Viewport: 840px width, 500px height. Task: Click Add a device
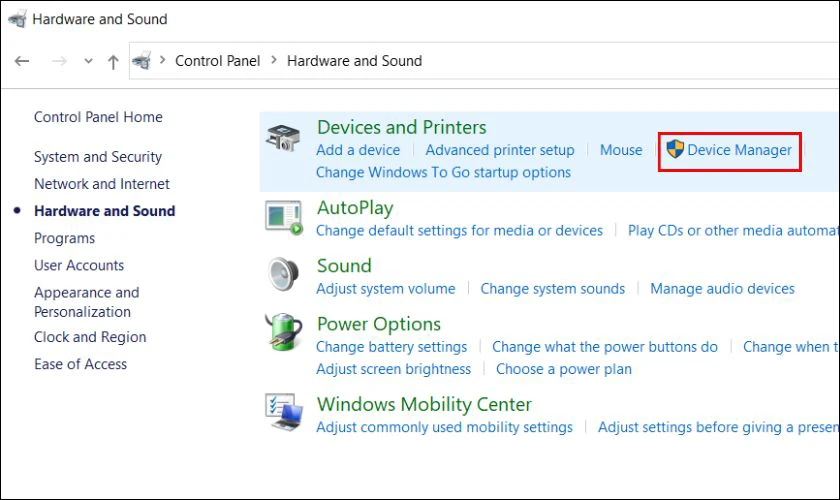tap(358, 150)
